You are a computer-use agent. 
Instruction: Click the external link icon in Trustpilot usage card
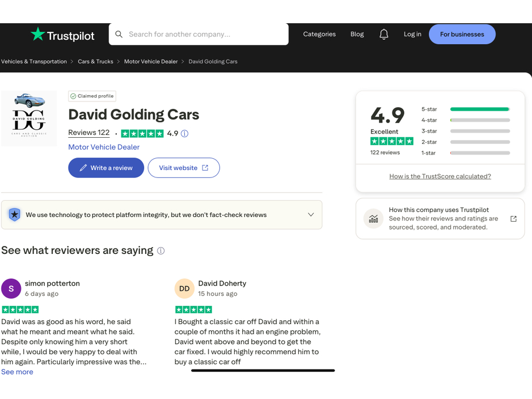coord(513,219)
